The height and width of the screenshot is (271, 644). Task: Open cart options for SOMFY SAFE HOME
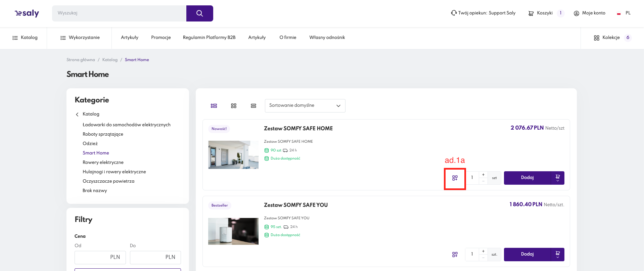pos(557,178)
